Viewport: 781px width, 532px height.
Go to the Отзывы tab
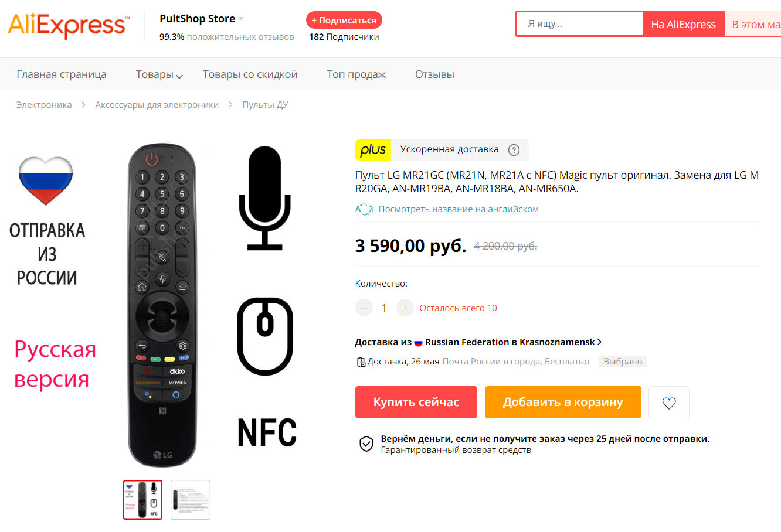[x=434, y=74]
